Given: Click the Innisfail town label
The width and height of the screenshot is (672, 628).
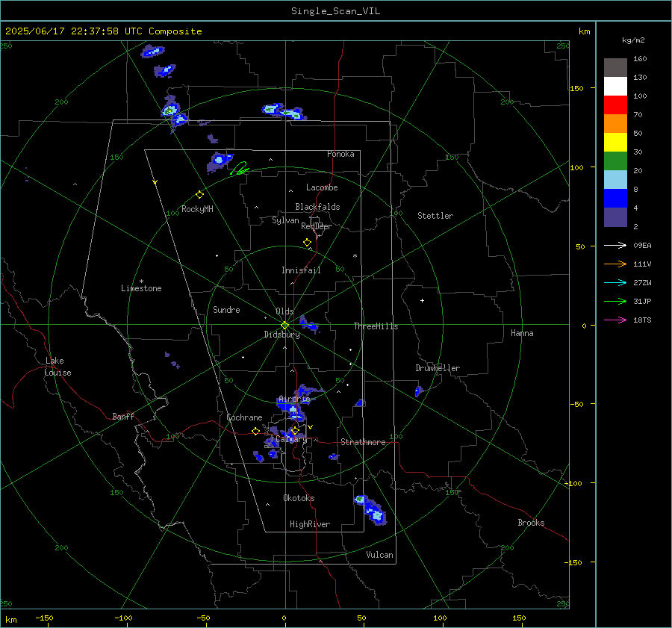Looking at the screenshot, I should coord(301,270).
